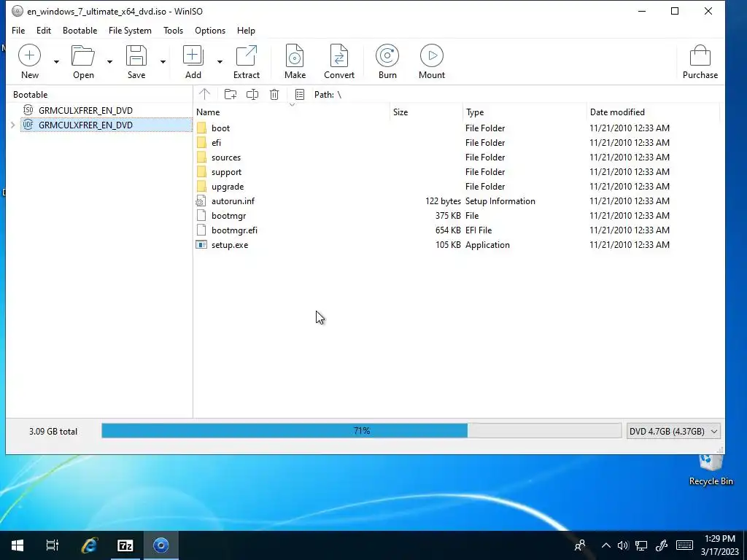Click the 375 KB size cell
Image resolution: width=747 pixels, height=560 pixels.
click(x=448, y=216)
